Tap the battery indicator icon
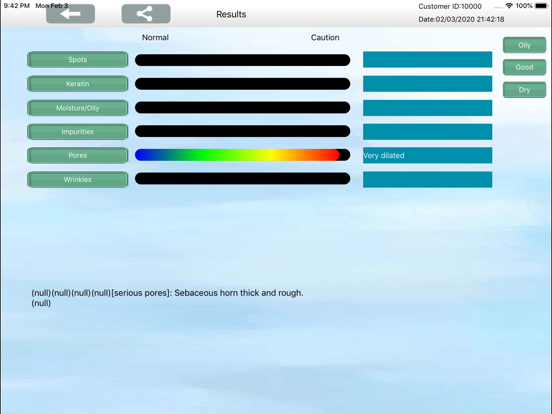552x414 pixels. click(541, 6)
